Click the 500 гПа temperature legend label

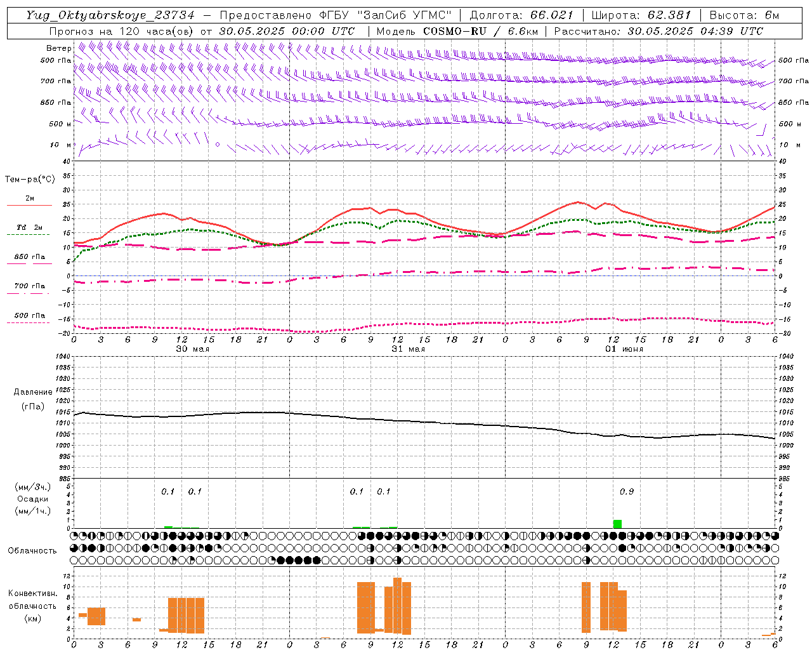(30, 315)
